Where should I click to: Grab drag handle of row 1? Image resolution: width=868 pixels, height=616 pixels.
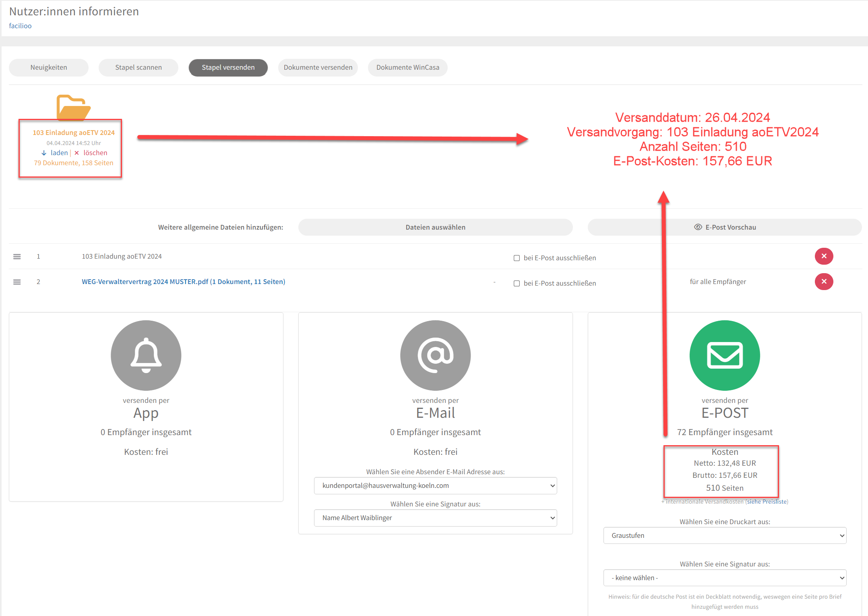[x=17, y=257]
